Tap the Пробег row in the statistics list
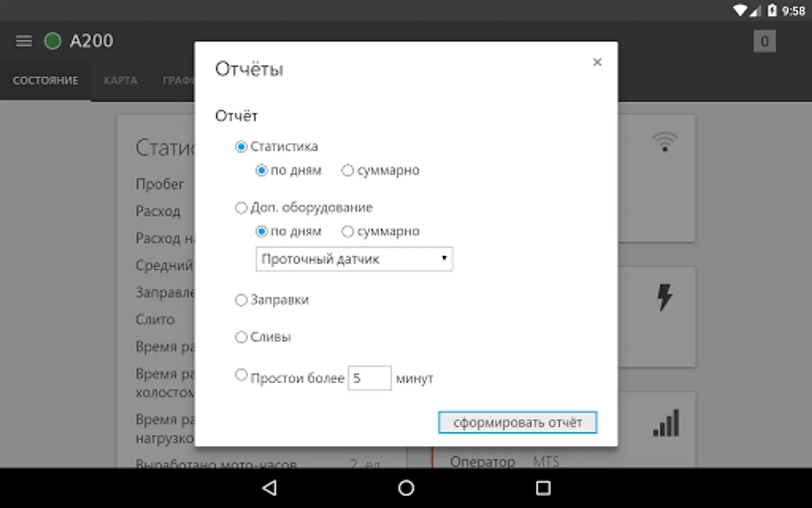 coord(160,184)
